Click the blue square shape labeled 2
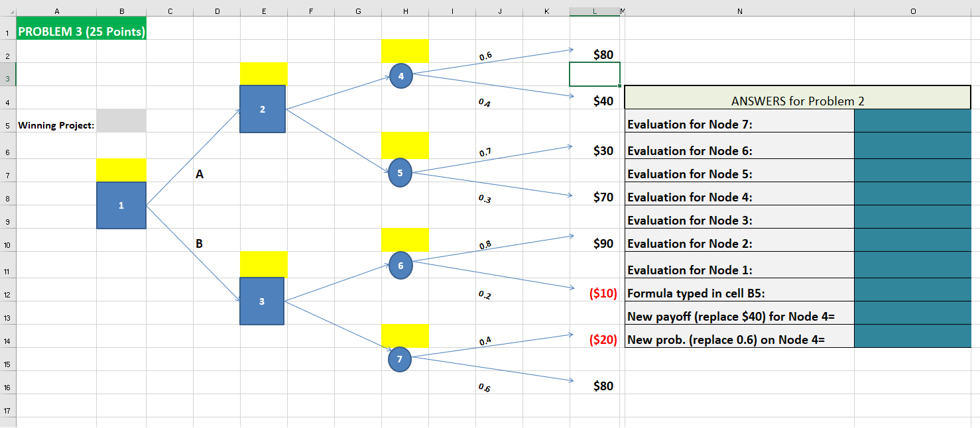980x428 pixels. [263, 109]
